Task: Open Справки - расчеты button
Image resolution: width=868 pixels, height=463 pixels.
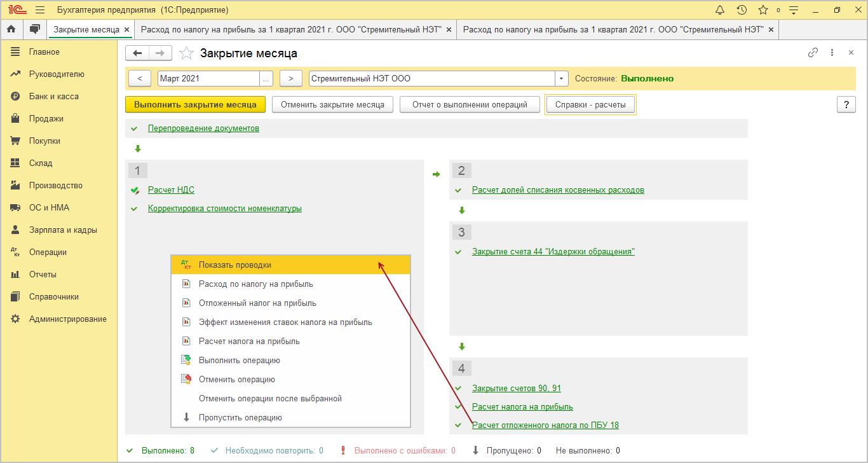Action: (590, 104)
